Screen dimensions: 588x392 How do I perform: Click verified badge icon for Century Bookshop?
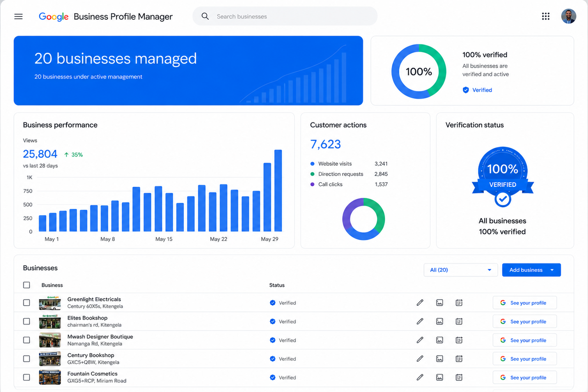[272, 359]
